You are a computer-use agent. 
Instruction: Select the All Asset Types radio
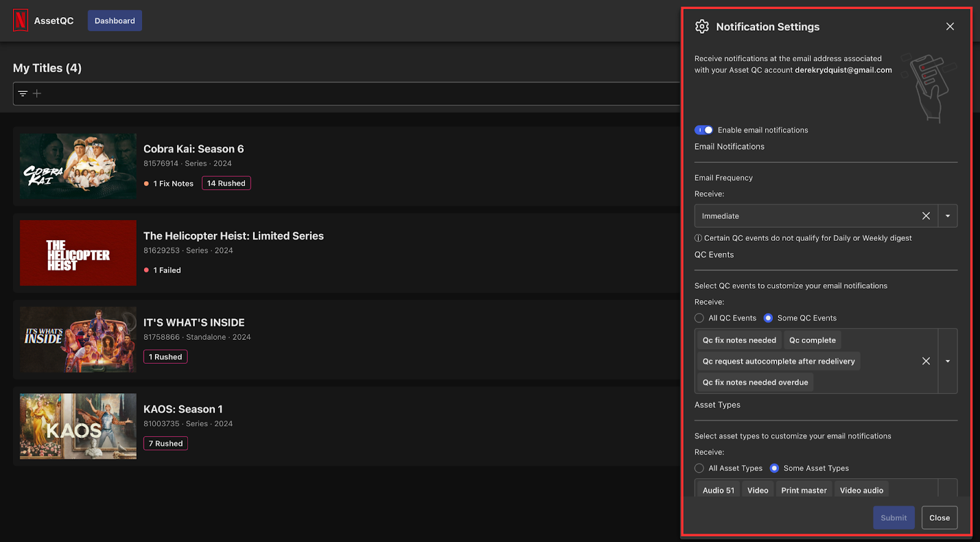coord(699,468)
